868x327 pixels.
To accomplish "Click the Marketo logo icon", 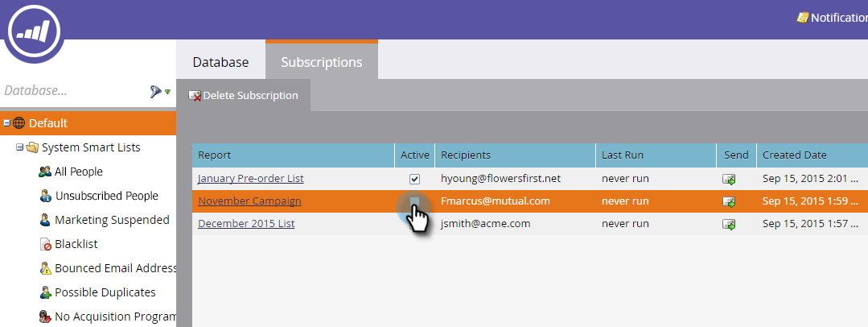I will [35, 31].
